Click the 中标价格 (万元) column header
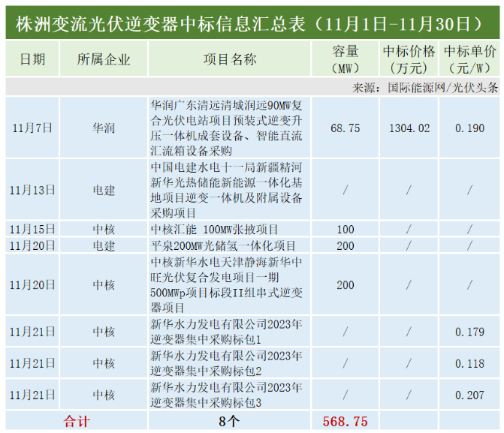The width and height of the screenshot is (504, 433). [409, 59]
